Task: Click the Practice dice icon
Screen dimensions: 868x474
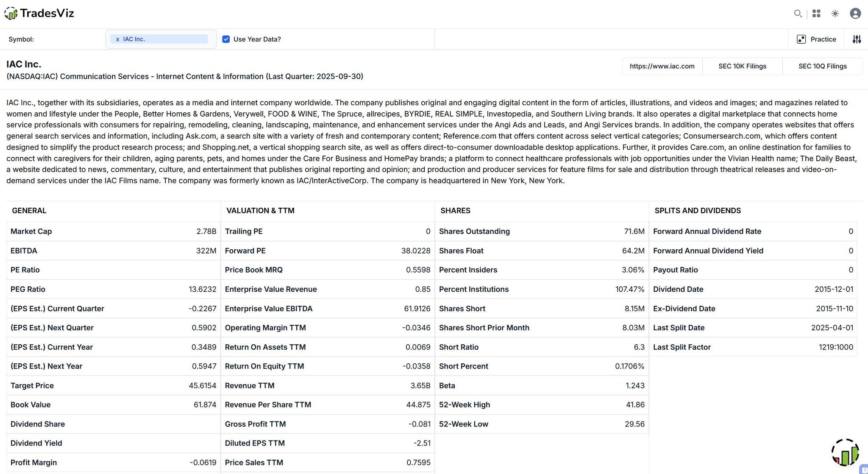Action: tap(801, 39)
